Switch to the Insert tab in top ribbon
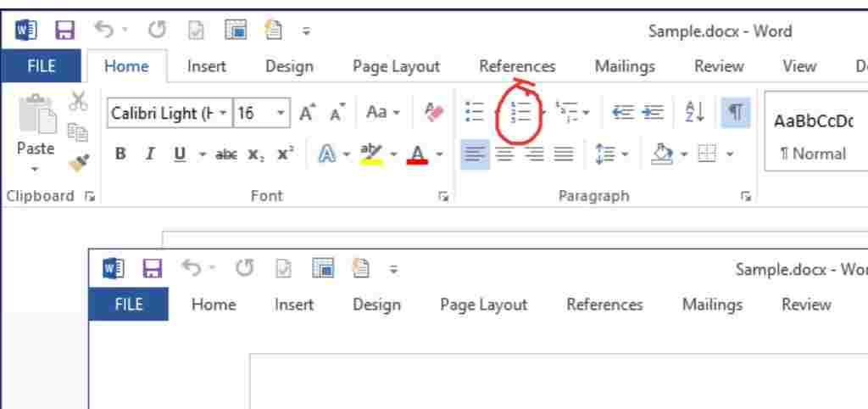This screenshot has width=868, height=409. pyautogui.click(x=206, y=66)
